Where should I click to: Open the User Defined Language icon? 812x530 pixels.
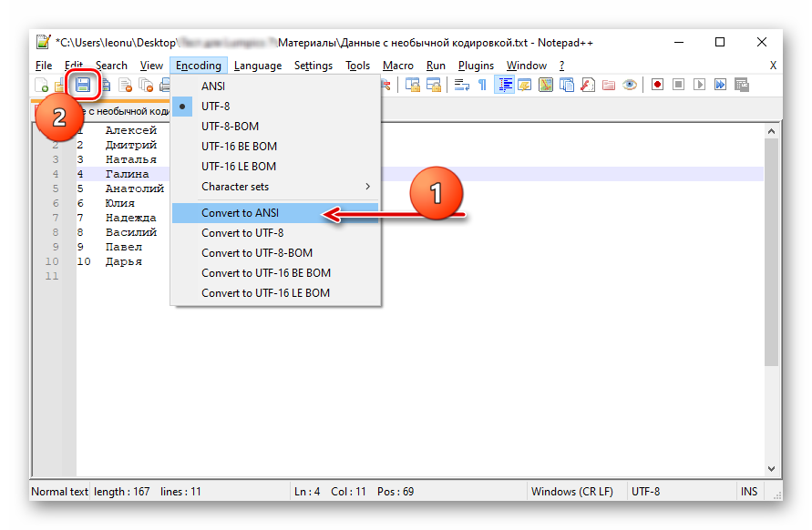[x=525, y=85]
